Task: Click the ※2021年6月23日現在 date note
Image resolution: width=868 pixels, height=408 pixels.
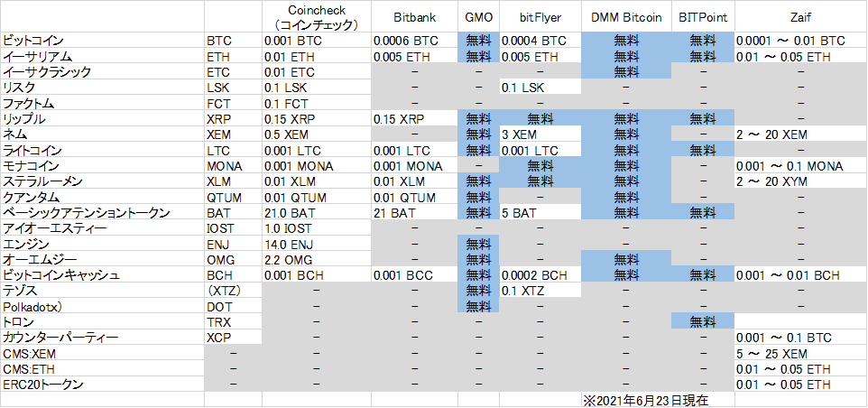Action: (645, 400)
